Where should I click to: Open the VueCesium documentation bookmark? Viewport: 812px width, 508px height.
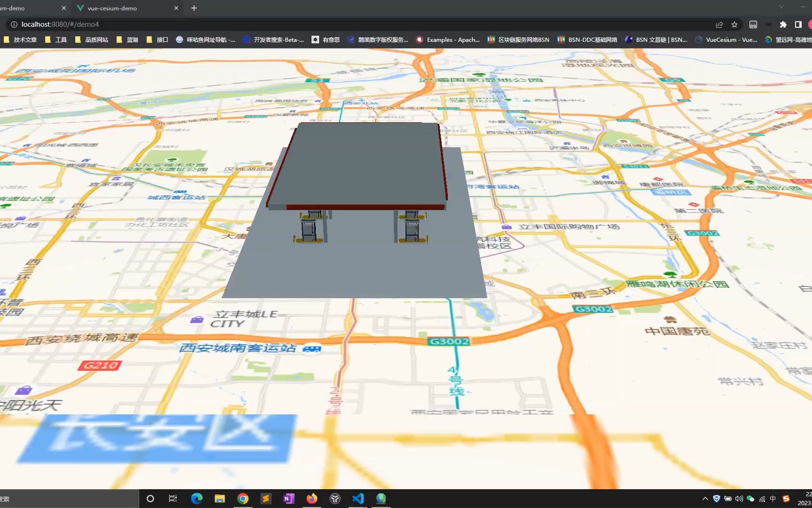click(726, 40)
